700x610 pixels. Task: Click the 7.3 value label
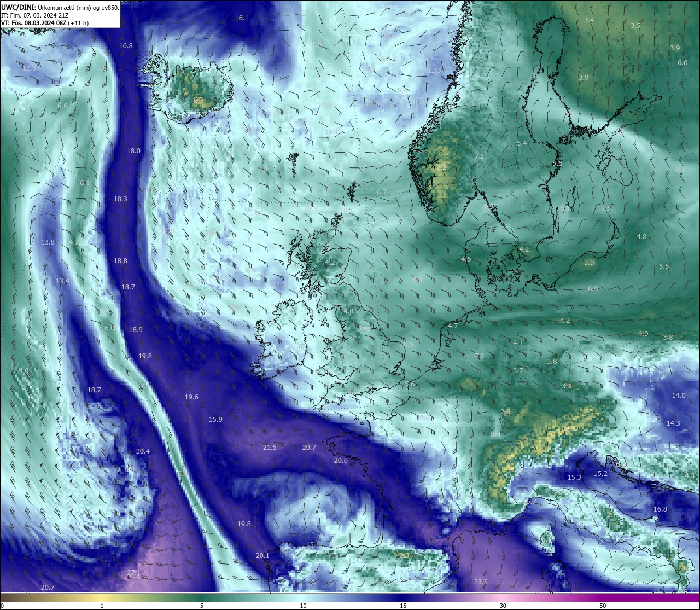pos(479,356)
